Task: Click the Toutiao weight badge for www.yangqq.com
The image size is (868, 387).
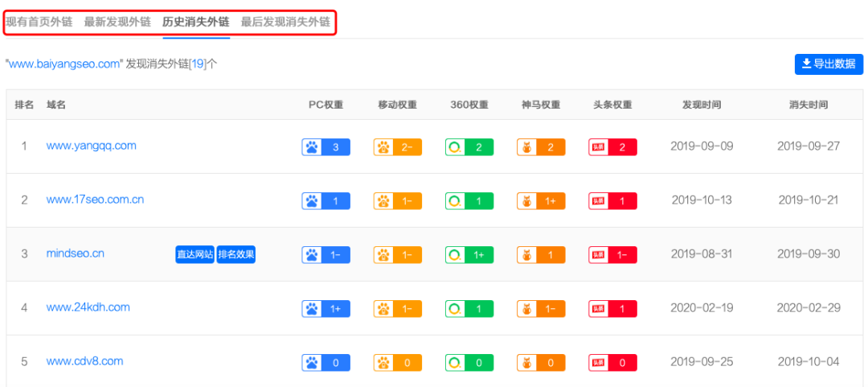Action: point(612,147)
